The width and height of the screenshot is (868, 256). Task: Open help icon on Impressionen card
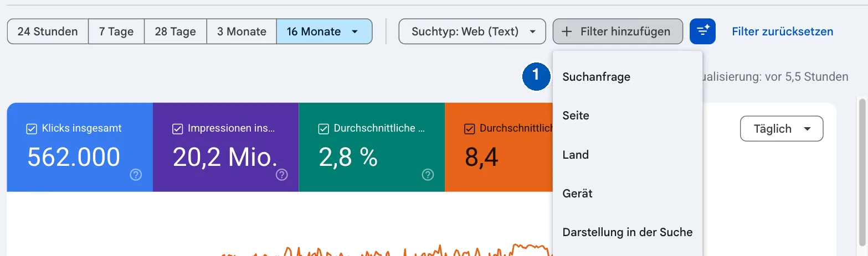click(282, 175)
